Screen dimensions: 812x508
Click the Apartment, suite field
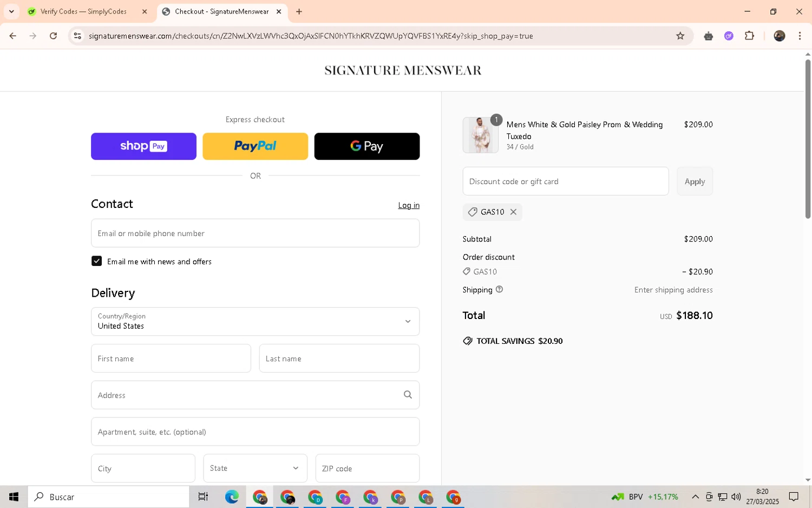pyautogui.click(x=255, y=432)
